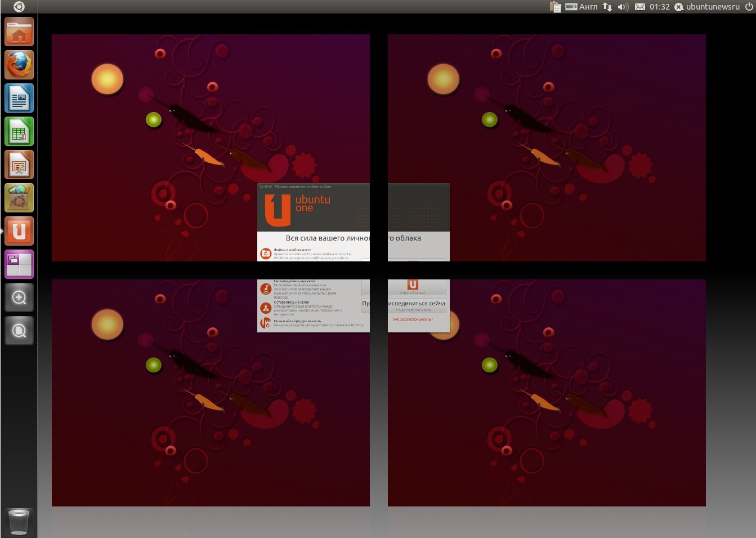Open the Files lens magnifier icon

(19, 331)
